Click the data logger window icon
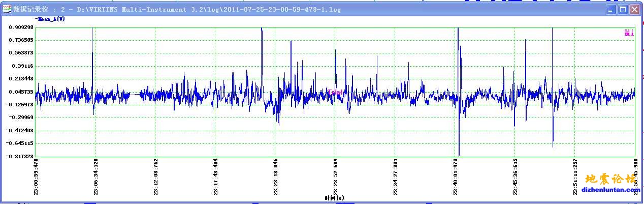This screenshot has height=204, width=644. pos(7,9)
